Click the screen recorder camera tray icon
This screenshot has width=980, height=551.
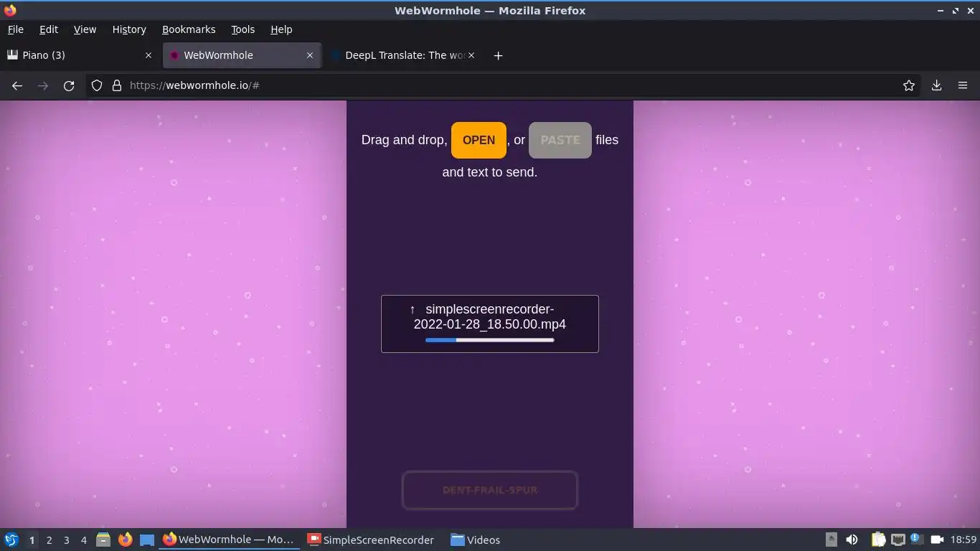click(937, 540)
